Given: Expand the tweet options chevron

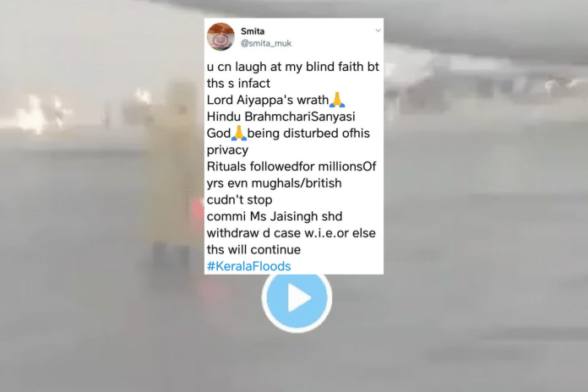Looking at the screenshot, I should (x=378, y=30).
